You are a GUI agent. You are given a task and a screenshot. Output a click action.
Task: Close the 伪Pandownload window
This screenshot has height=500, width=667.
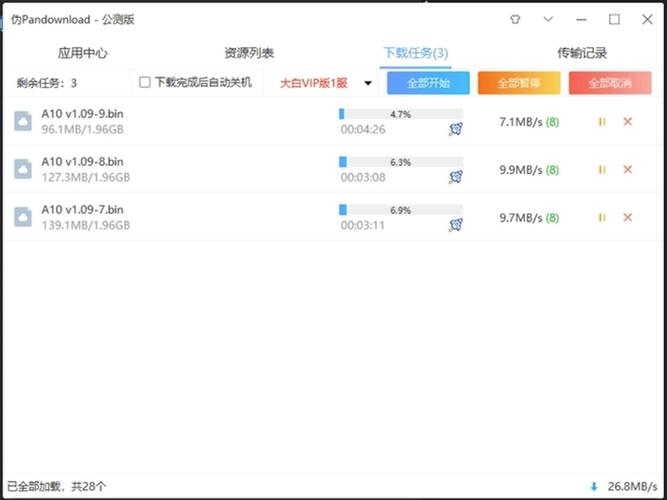647,20
